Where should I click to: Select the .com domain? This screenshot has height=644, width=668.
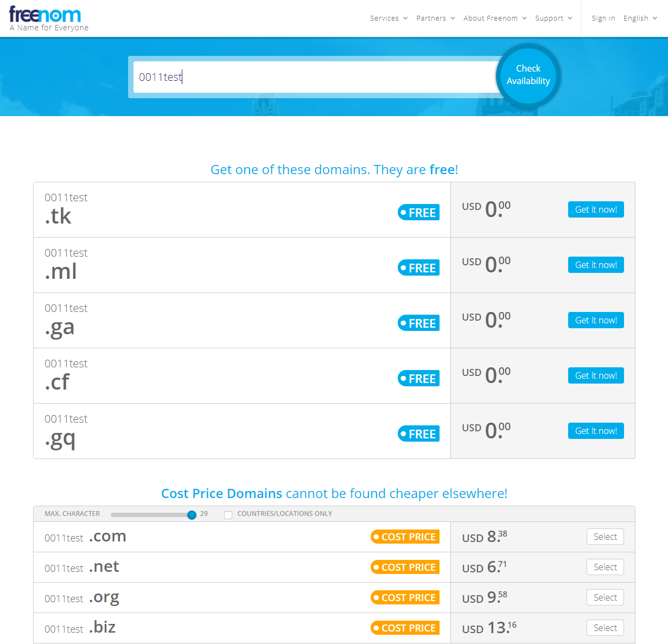click(x=605, y=537)
